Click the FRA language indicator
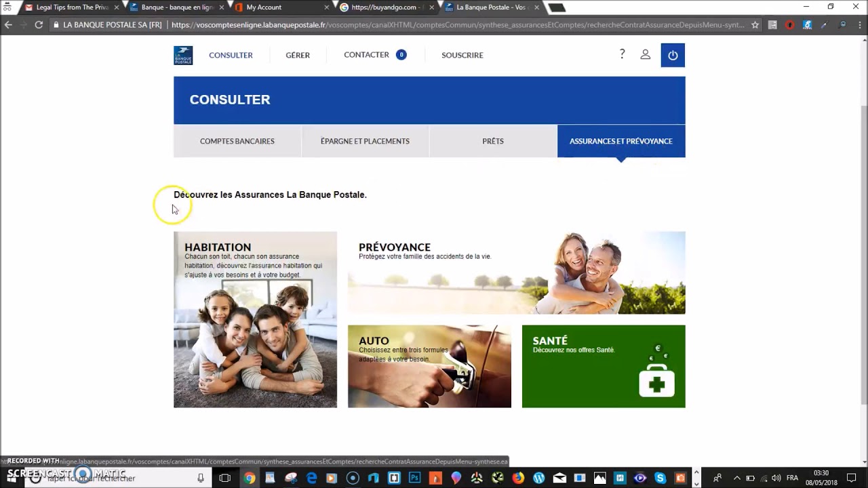The height and width of the screenshot is (488, 868). [x=792, y=478]
